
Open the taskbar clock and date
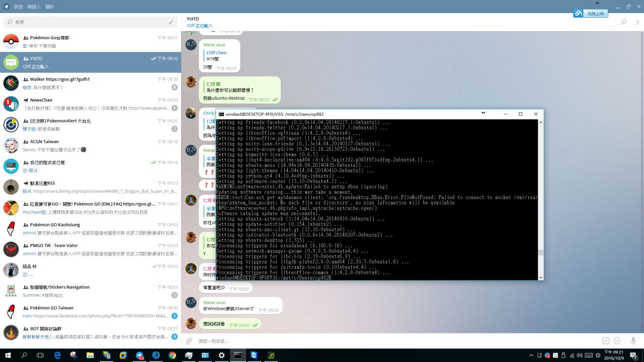tap(613, 355)
